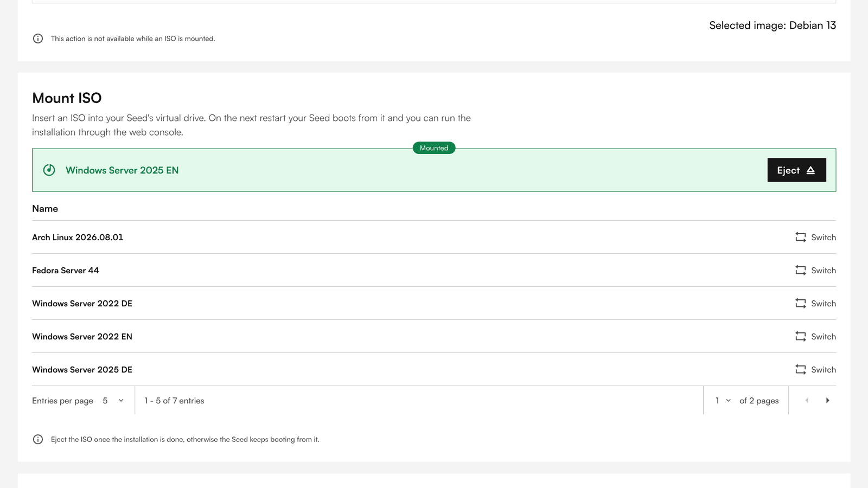Click the of 2 pages label
868x488 pixels.
759,401
